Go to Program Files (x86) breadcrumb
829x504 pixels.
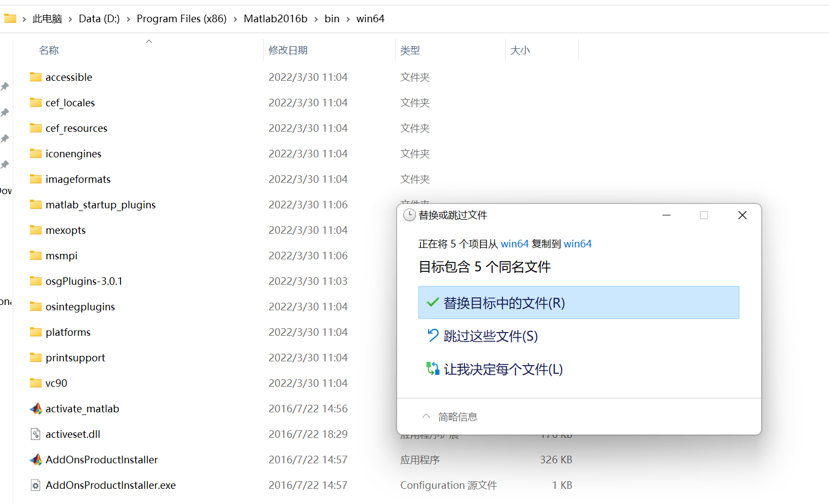point(182,18)
